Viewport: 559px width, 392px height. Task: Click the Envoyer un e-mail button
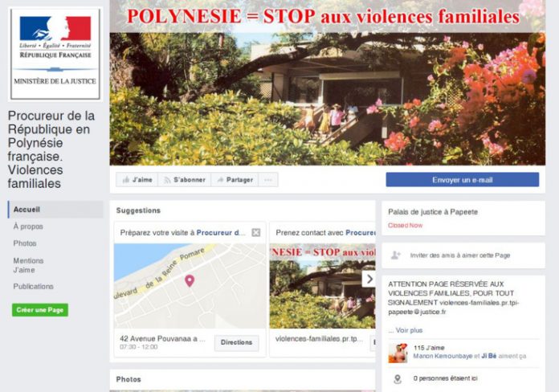tap(463, 180)
